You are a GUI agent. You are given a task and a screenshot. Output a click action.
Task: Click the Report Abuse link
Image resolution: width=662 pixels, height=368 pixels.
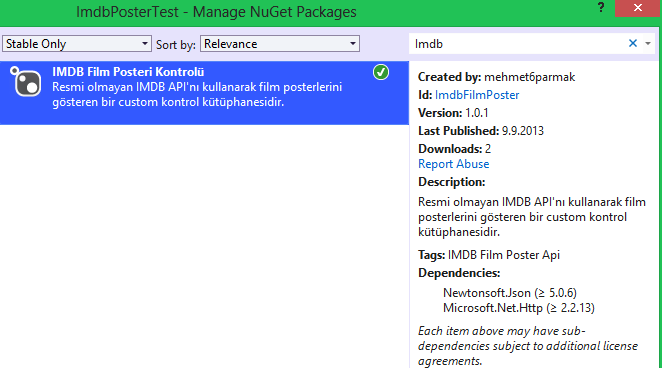(x=453, y=164)
